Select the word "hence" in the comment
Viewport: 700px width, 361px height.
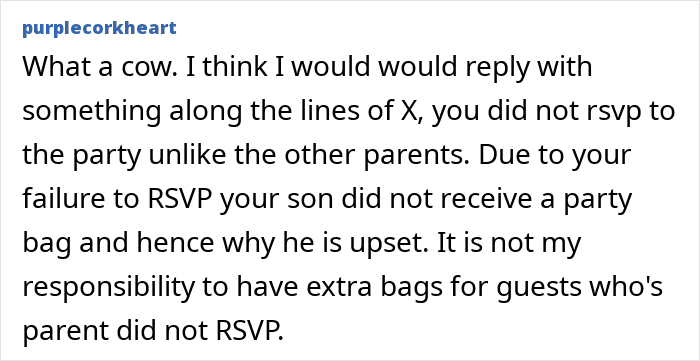tap(177, 243)
